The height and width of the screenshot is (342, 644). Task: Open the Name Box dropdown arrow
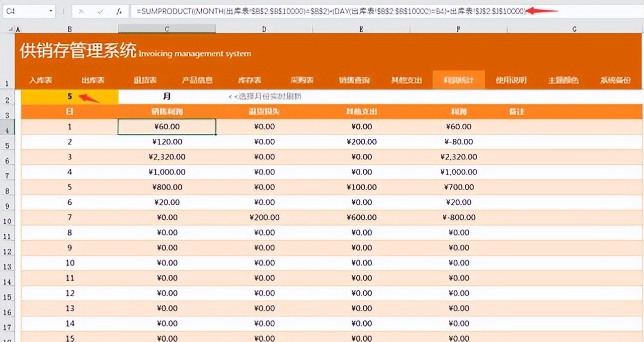click(50, 11)
